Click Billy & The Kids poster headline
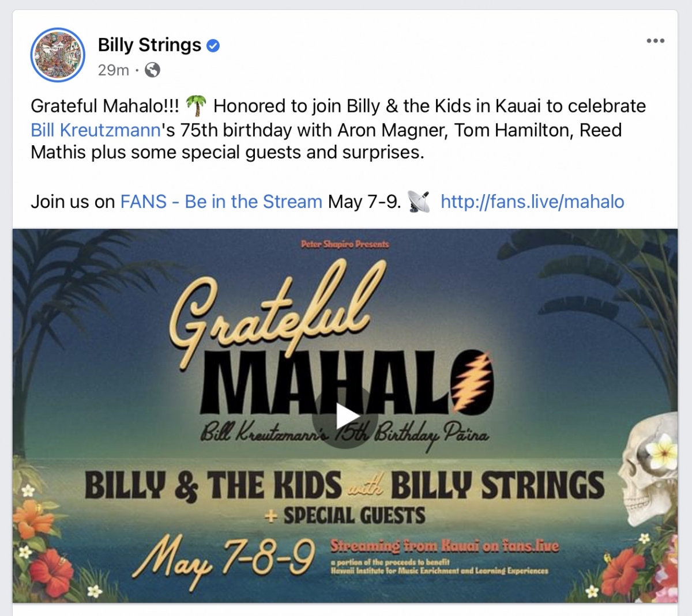The width and height of the screenshot is (692, 616). (x=213, y=485)
